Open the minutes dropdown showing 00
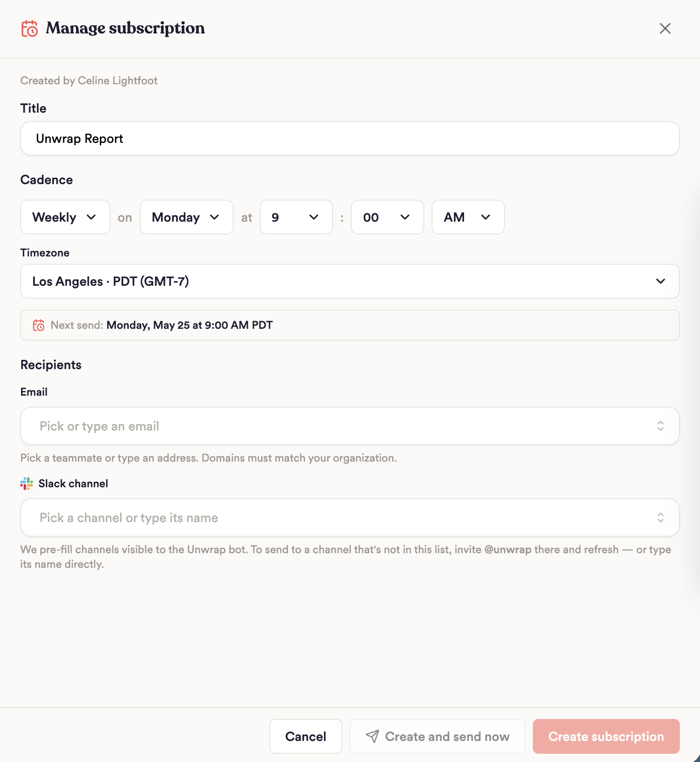 387,217
